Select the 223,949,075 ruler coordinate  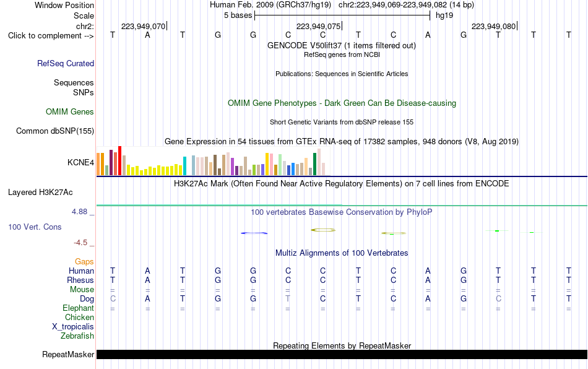[x=318, y=26]
